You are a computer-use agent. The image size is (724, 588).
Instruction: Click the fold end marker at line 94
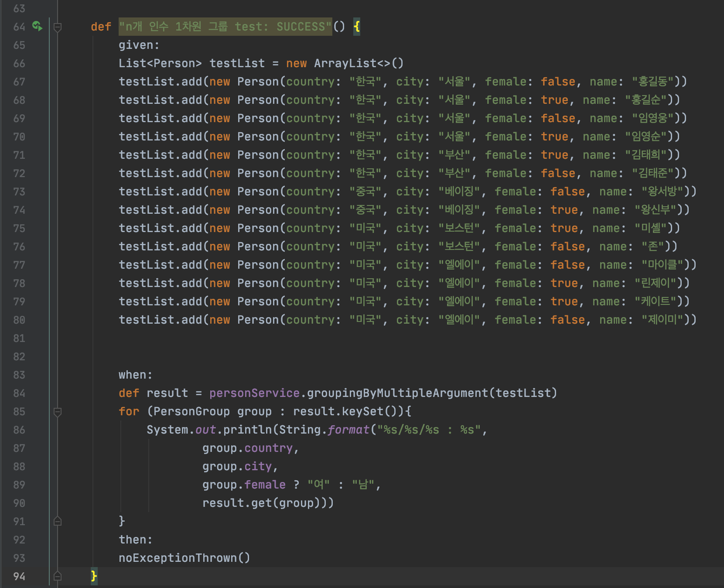57,576
